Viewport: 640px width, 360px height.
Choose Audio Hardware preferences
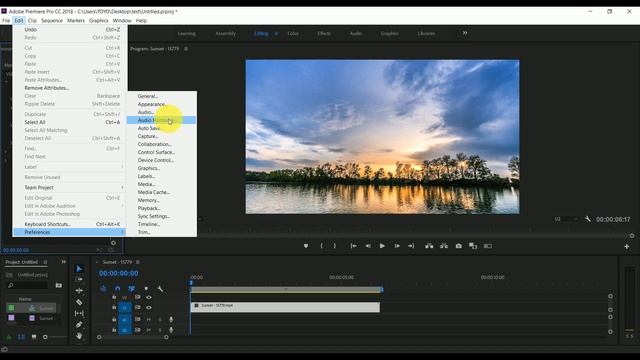(x=161, y=120)
